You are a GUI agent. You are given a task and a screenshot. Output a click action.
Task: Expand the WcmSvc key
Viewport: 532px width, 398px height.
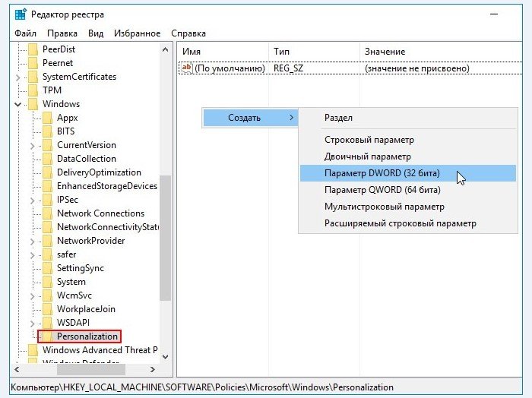[x=32, y=296]
